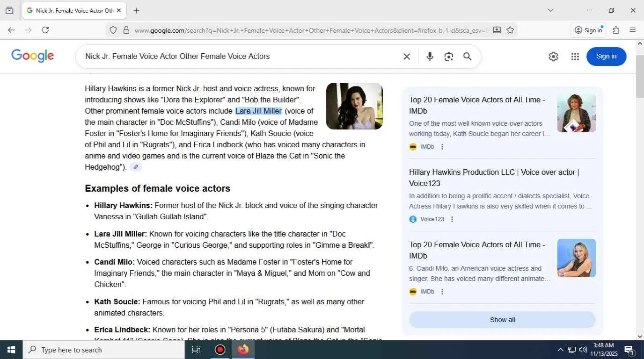Screen dimensions: 644x359
Task: Open the Kath Soucie result thumbnail
Action: (576, 113)
